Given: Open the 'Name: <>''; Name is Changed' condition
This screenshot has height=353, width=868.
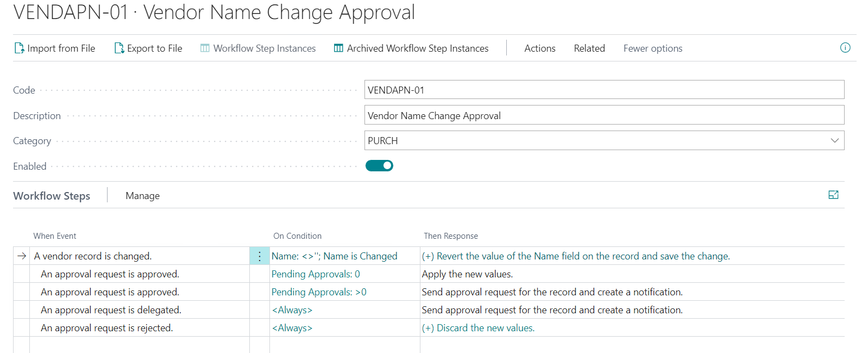Looking at the screenshot, I should pos(334,256).
